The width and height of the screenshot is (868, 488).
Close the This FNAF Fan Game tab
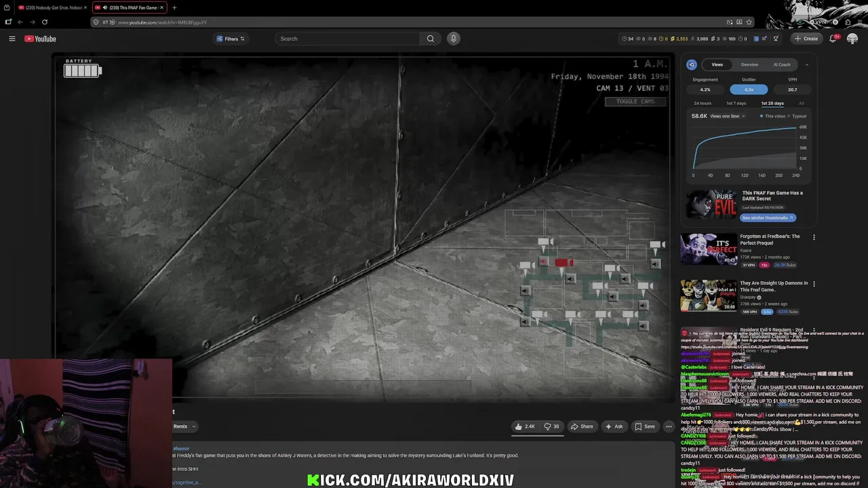(161, 7)
